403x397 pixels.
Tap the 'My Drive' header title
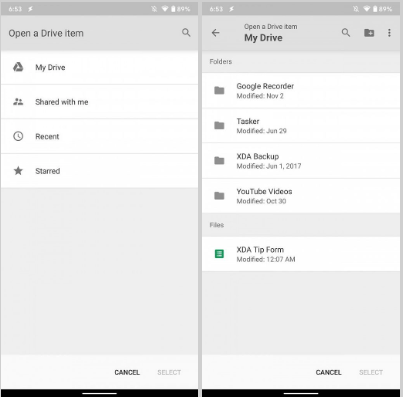pos(263,38)
